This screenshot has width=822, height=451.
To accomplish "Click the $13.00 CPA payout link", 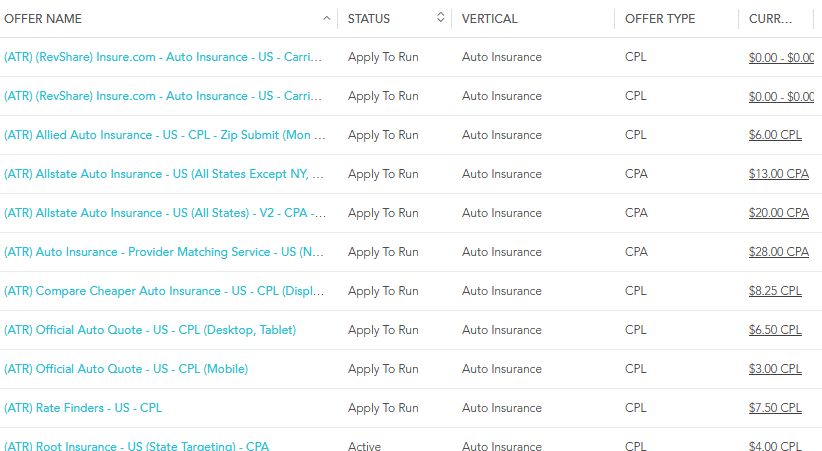I will [x=778, y=174].
